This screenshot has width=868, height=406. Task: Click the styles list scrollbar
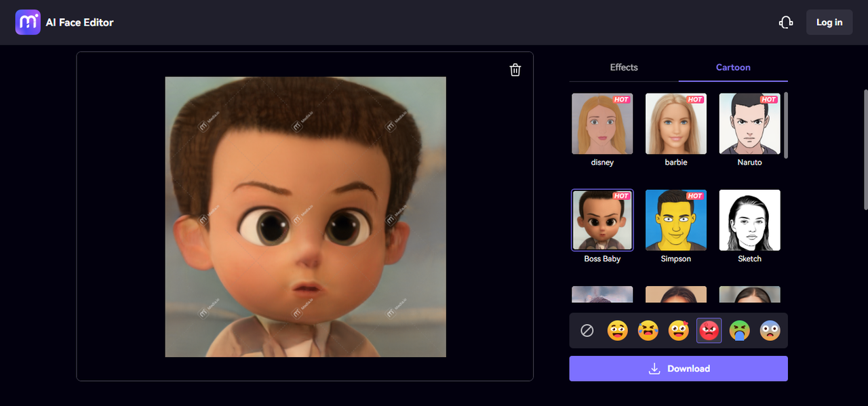pyautogui.click(x=786, y=125)
